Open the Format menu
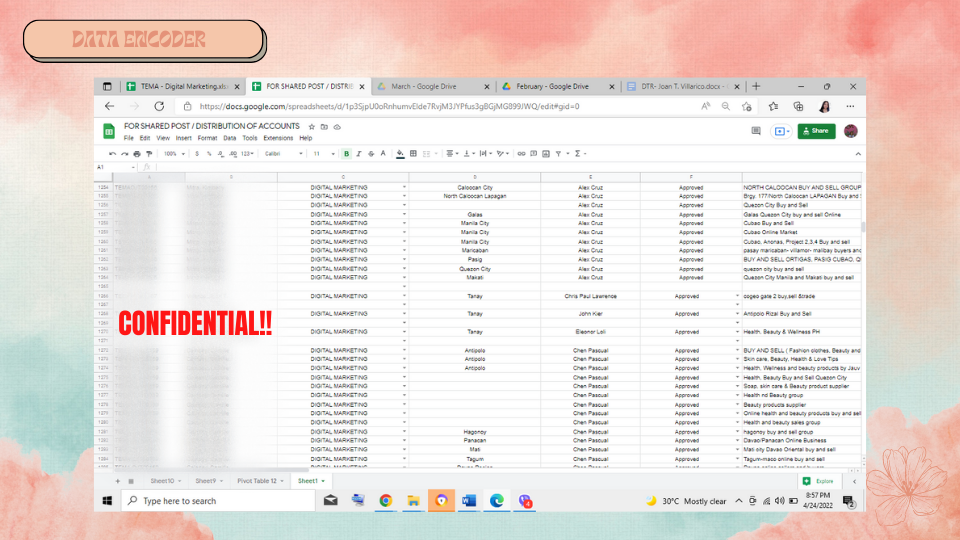 (208, 138)
